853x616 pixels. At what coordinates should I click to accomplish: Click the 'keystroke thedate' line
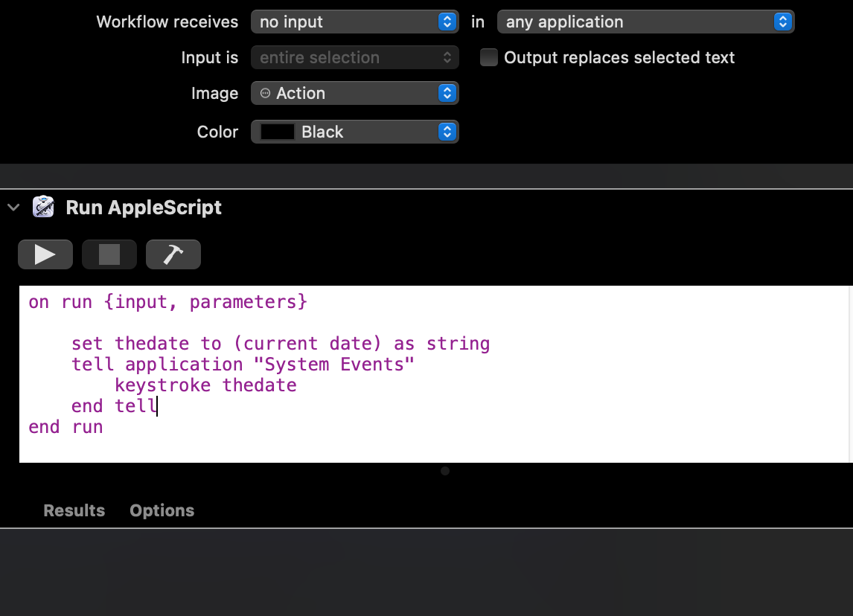[205, 385]
